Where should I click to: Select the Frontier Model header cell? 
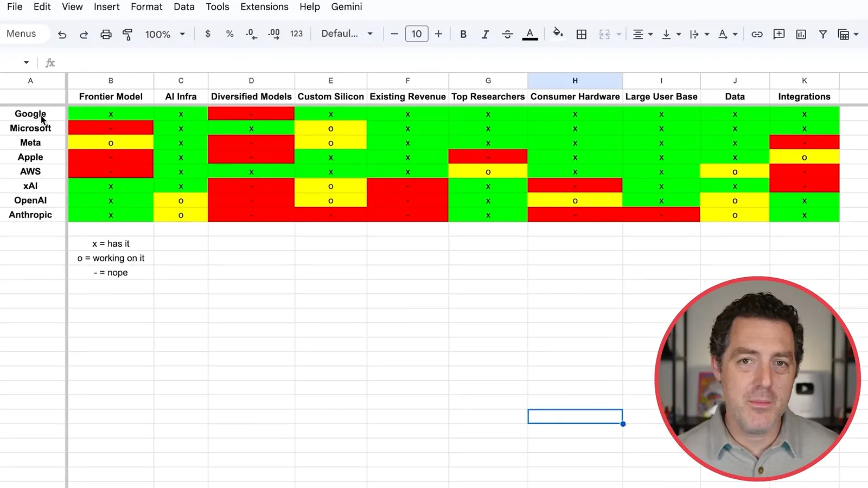click(111, 97)
